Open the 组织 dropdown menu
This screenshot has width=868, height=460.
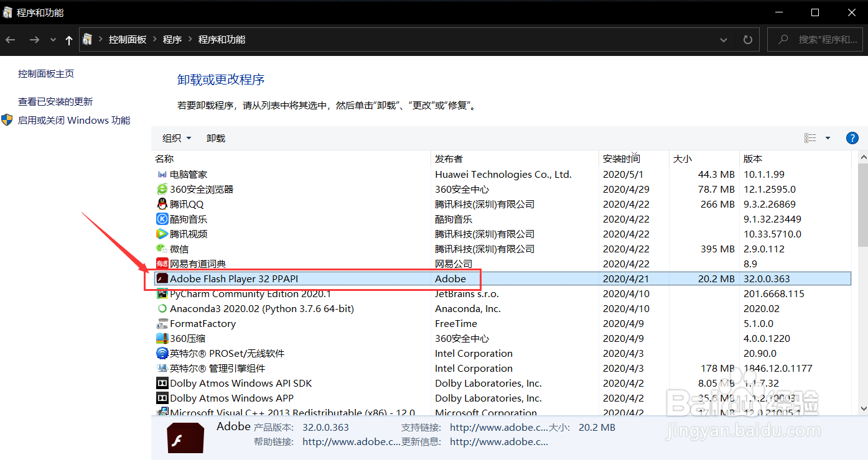point(177,138)
